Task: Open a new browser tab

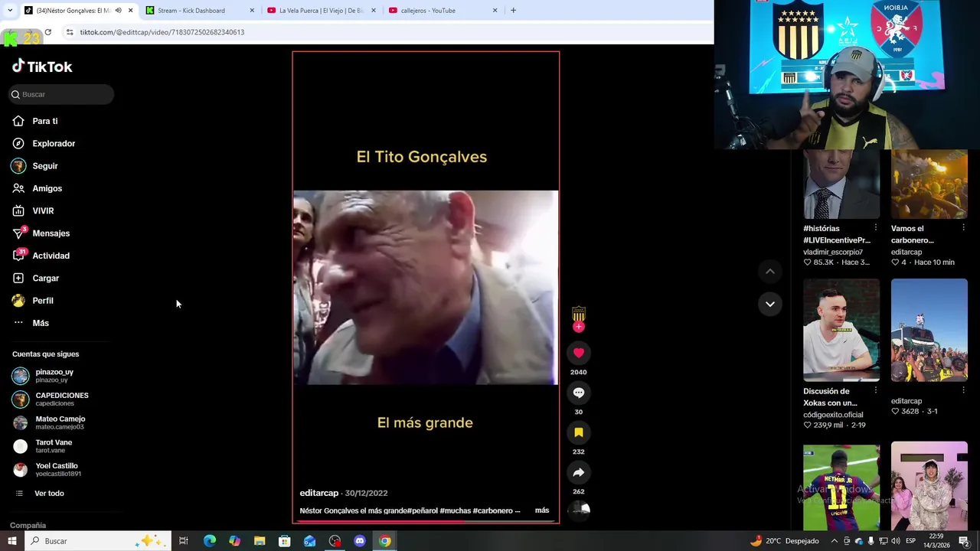Action: (x=513, y=11)
